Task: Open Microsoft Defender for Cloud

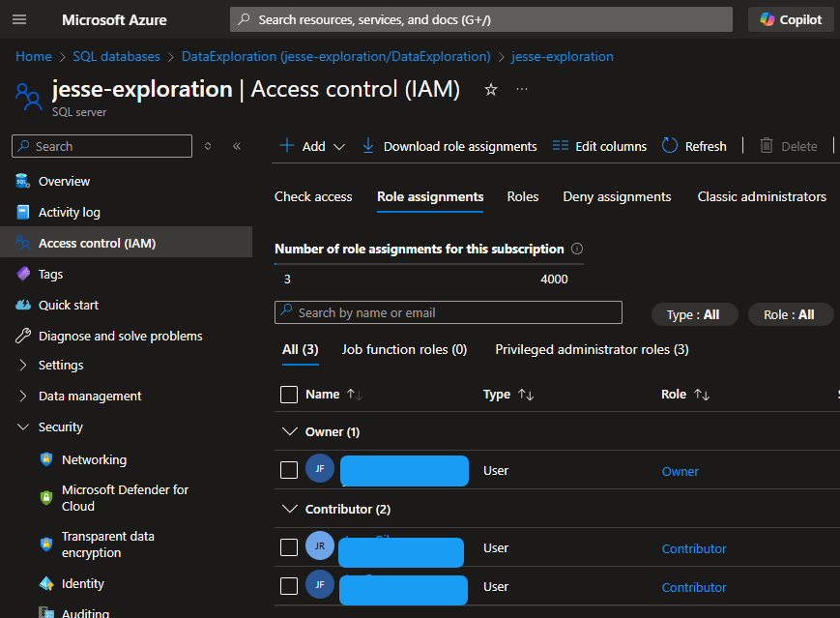Action: (x=125, y=498)
